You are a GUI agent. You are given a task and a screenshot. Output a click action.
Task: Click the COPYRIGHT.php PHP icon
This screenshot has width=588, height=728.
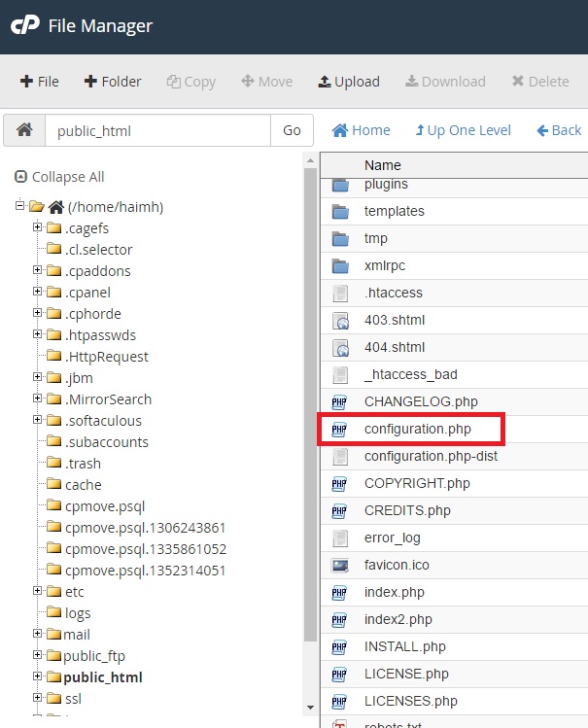[x=339, y=484]
